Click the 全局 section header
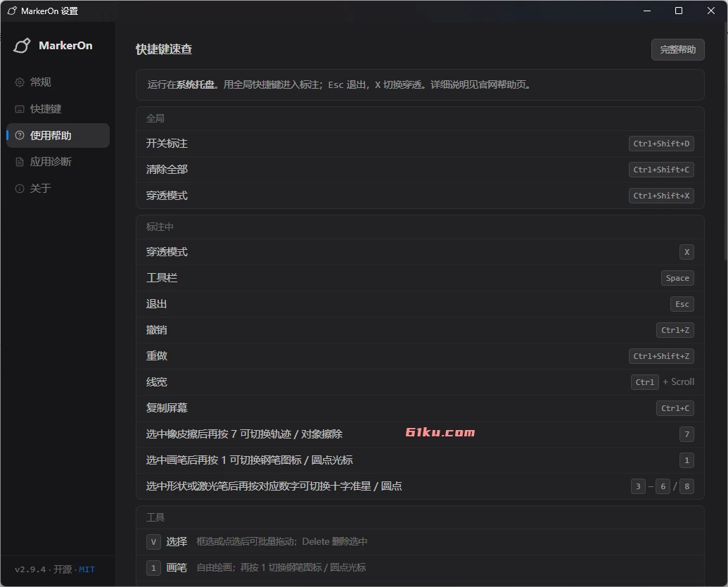Image resolution: width=728 pixels, height=587 pixels. (155, 118)
